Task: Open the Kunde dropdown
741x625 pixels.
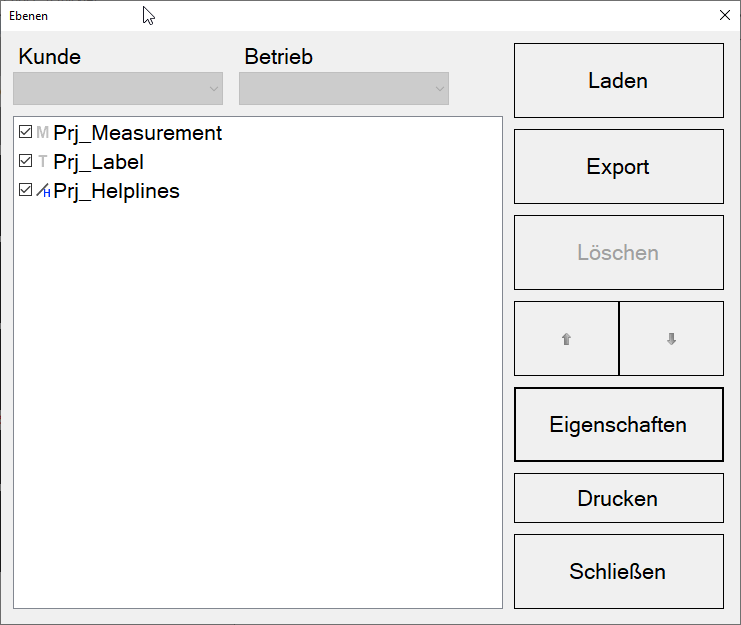Action: pos(118,89)
